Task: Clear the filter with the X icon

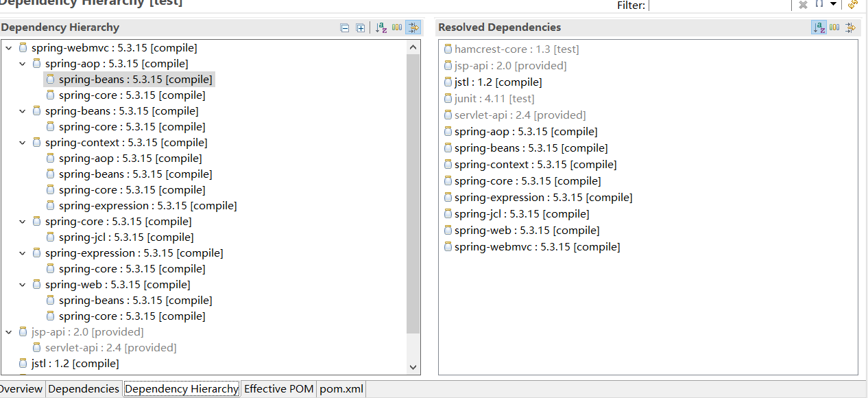Action: [803, 5]
